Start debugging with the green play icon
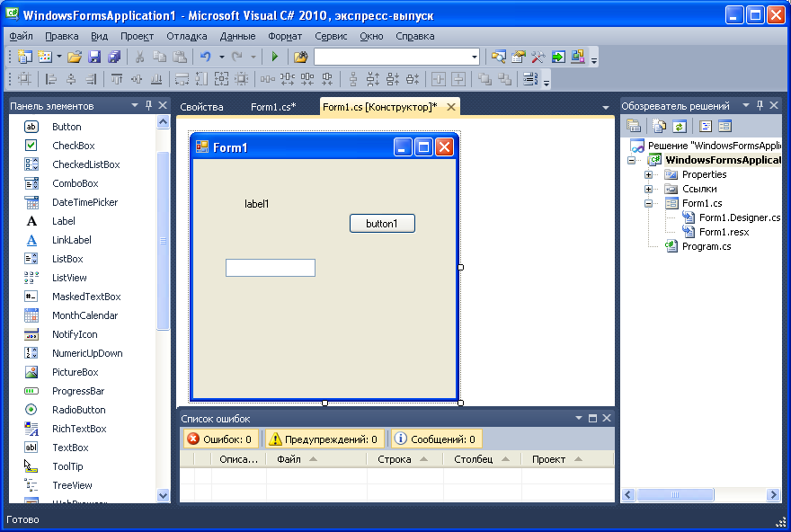791x532 pixels. click(275, 57)
